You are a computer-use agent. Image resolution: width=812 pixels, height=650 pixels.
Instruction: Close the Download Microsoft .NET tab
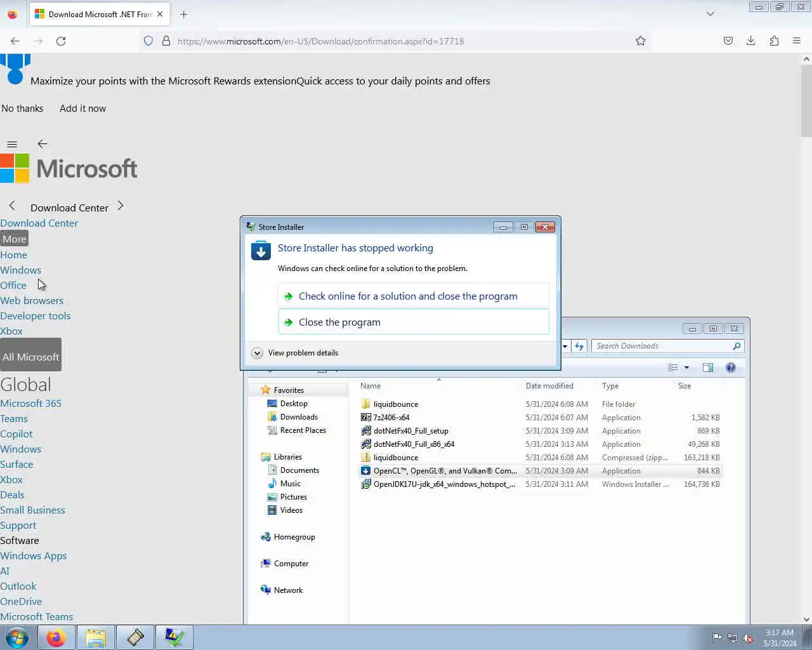click(x=160, y=14)
